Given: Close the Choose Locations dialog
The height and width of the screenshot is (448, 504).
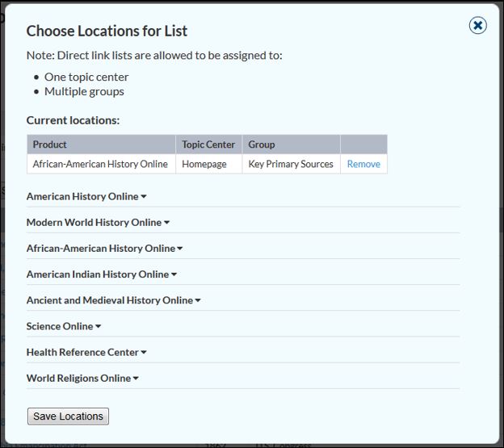Looking at the screenshot, I should point(477,25).
